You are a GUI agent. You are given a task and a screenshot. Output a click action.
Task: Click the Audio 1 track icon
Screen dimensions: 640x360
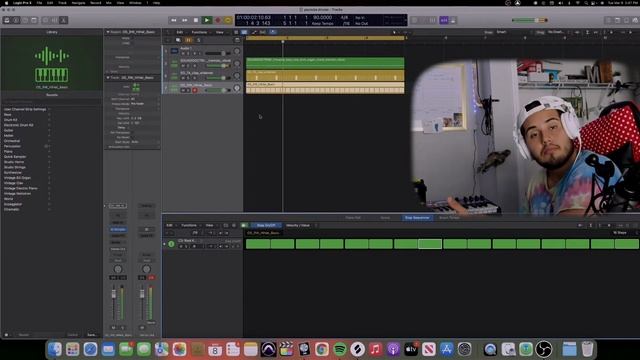tap(174, 51)
